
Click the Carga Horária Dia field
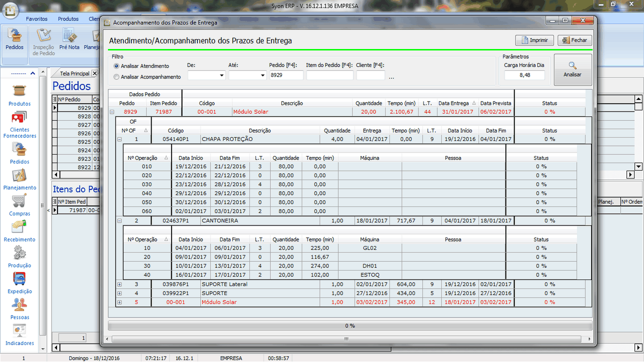pyautogui.click(x=524, y=75)
